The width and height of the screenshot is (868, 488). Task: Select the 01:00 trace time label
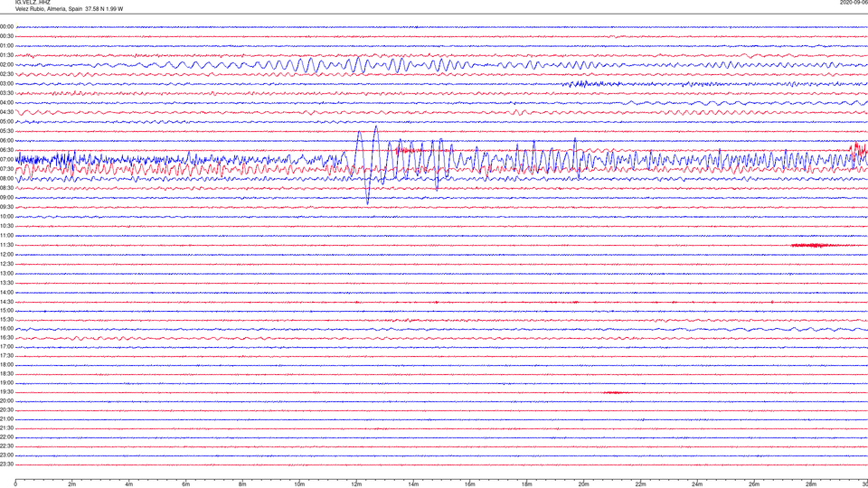pos(7,46)
